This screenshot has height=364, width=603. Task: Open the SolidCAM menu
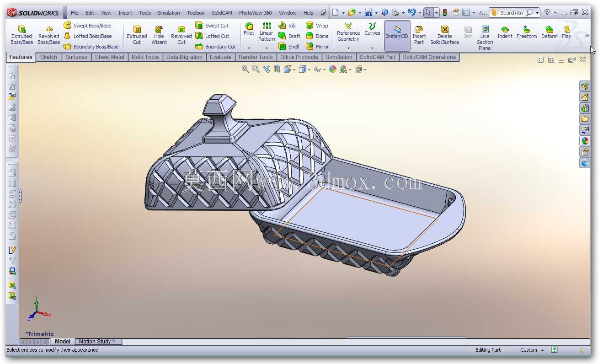pos(222,13)
